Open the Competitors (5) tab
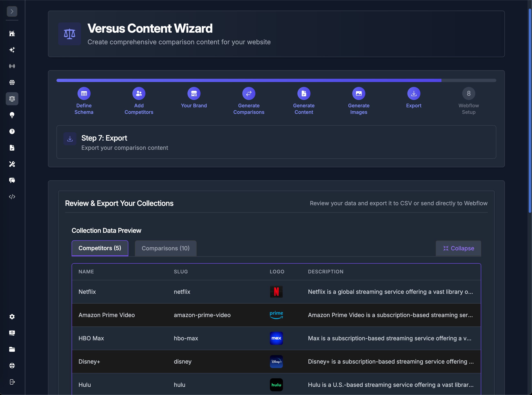Image resolution: width=532 pixels, height=395 pixels. [100, 248]
